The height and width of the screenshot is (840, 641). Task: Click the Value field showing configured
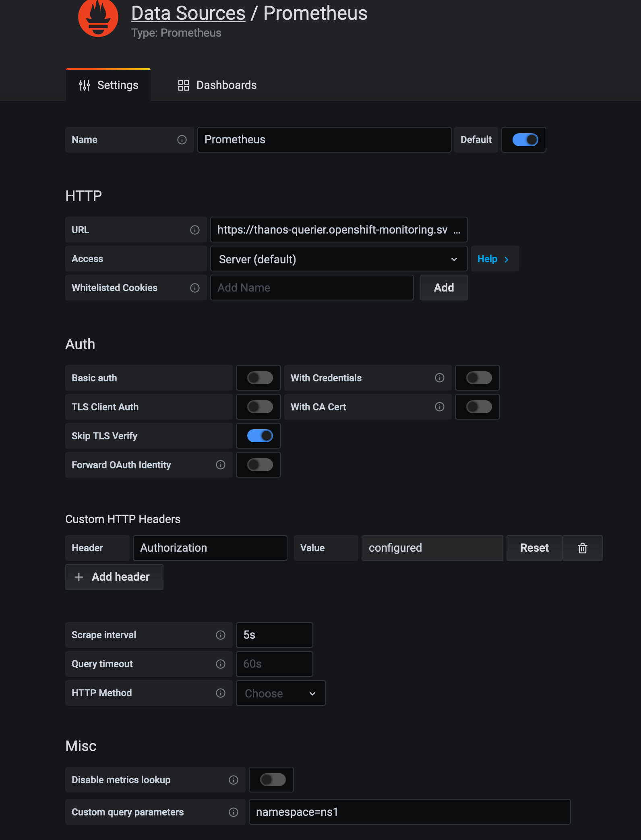pyautogui.click(x=432, y=548)
